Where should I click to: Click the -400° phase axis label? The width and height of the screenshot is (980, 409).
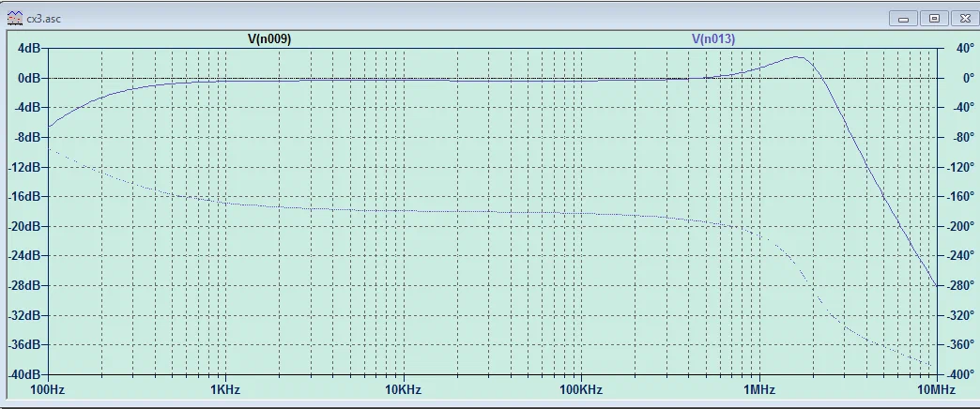pos(959,374)
